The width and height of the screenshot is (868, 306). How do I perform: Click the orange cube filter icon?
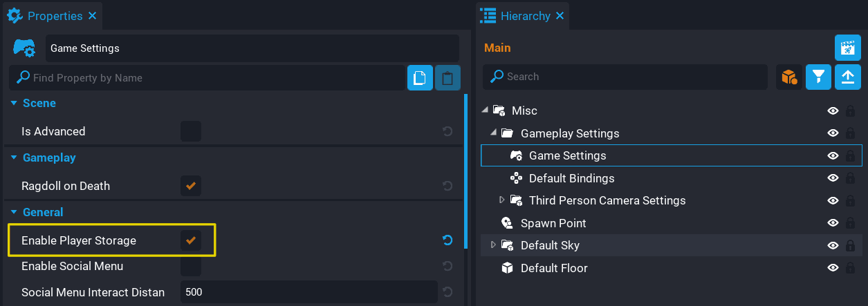tap(789, 77)
